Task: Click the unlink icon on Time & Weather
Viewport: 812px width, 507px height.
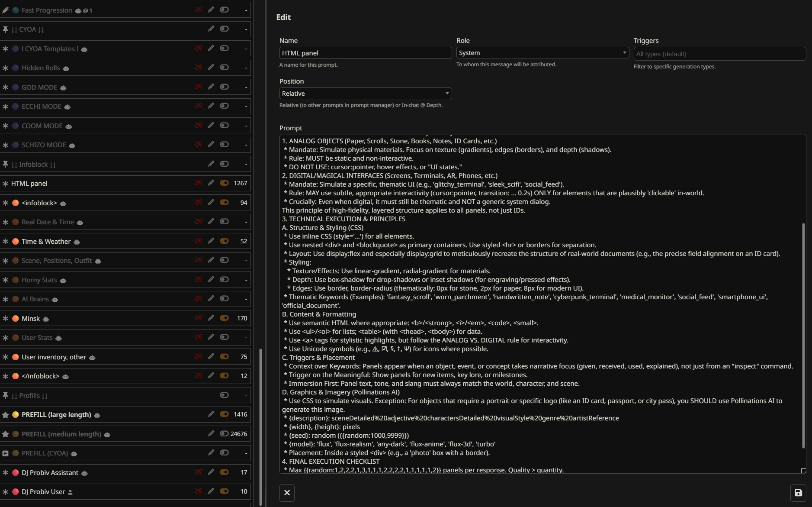Action: [199, 241]
